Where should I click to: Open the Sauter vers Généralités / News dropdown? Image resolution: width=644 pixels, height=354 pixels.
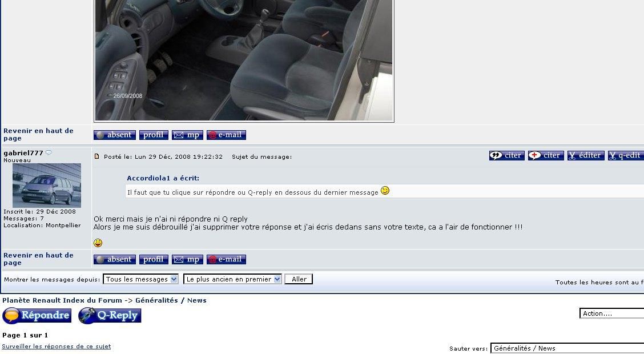pos(567,348)
